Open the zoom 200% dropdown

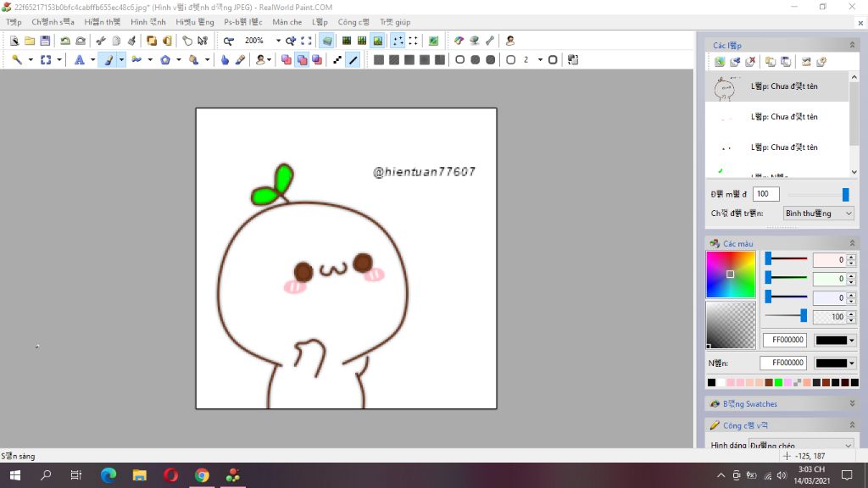[x=278, y=41]
